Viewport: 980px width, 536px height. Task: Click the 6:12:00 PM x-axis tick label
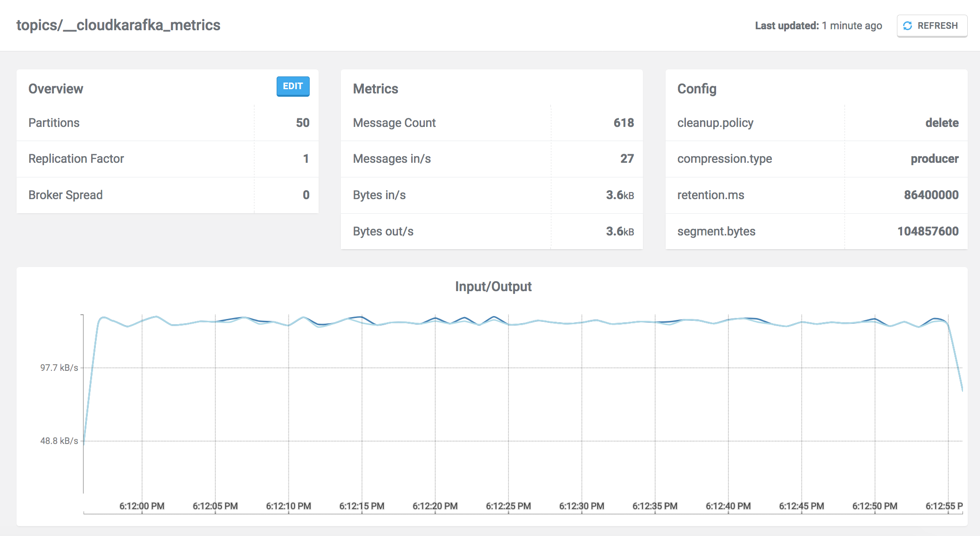(142, 506)
